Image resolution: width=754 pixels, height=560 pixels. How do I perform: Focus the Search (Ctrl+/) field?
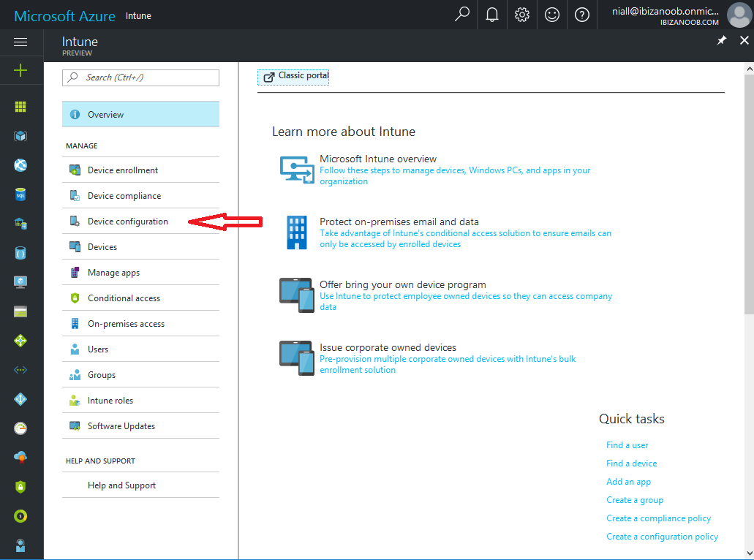[x=140, y=77]
